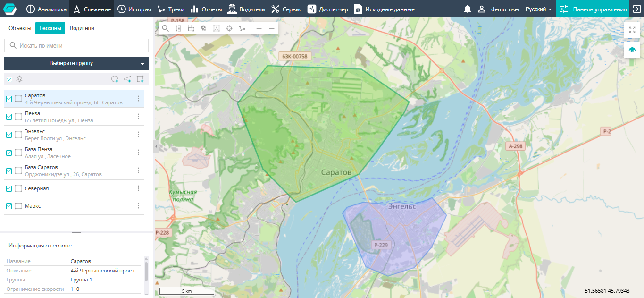
Task: Uncheck the Энгельс geozone checkbox
Action: tap(9, 135)
